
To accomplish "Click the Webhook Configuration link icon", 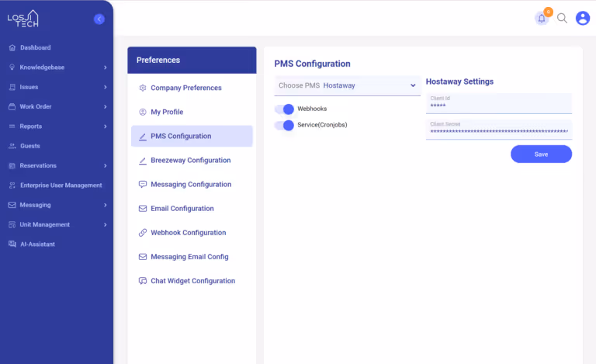I will point(143,233).
